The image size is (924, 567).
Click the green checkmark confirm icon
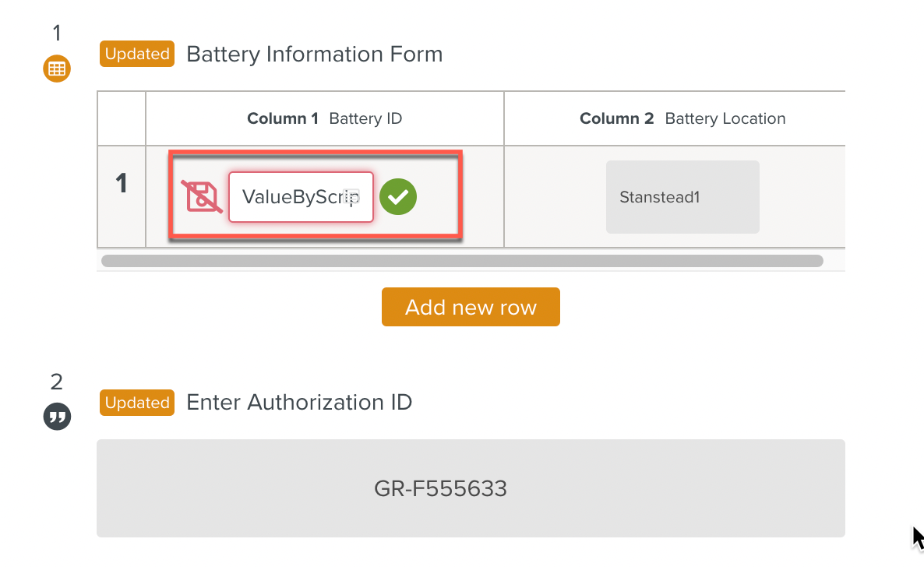click(x=398, y=197)
